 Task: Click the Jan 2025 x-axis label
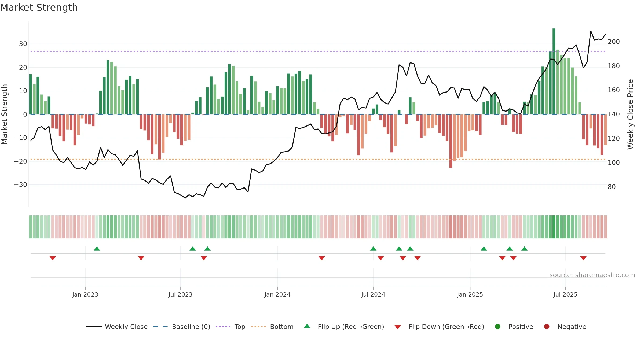[x=470, y=295]
